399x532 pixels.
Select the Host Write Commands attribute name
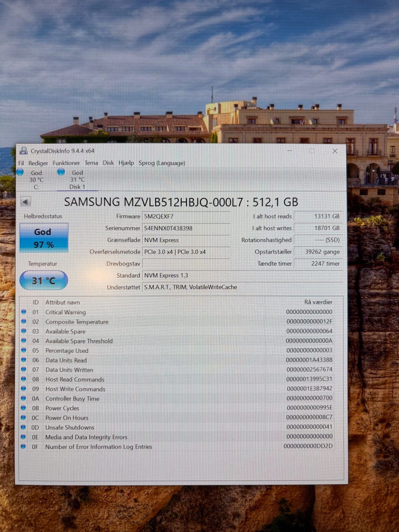75,389
